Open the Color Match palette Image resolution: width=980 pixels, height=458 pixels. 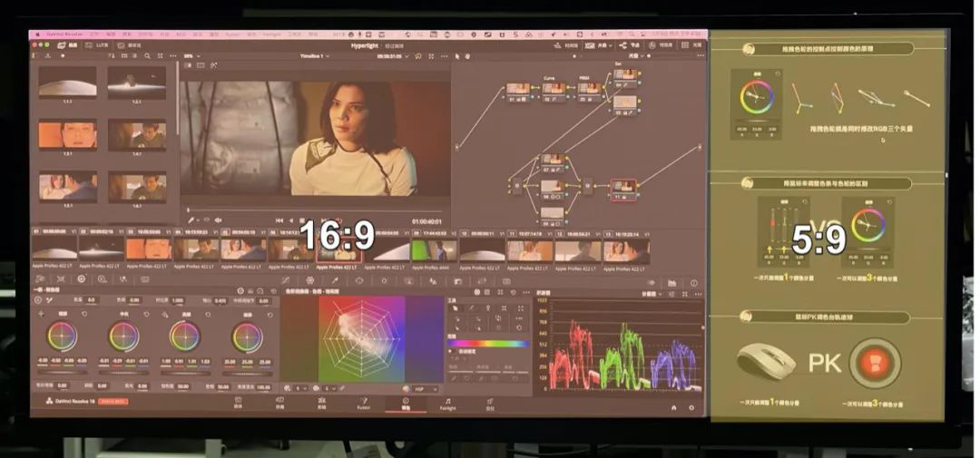tap(61, 279)
